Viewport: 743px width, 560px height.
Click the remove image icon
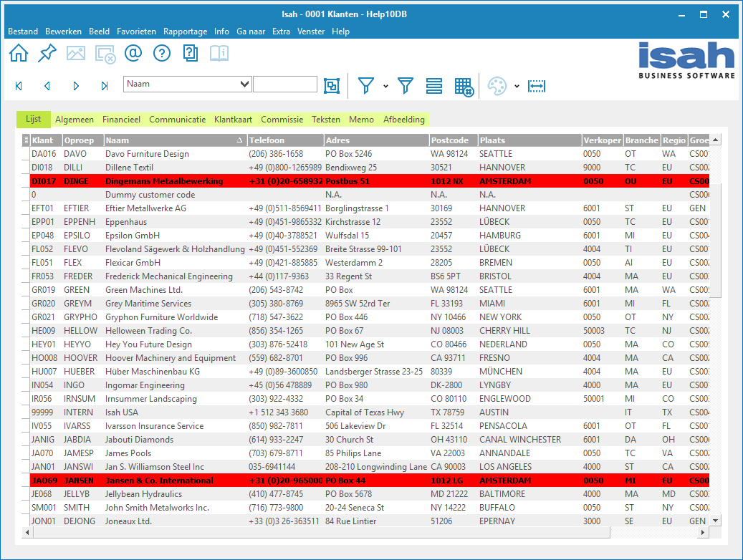pyautogui.click(x=105, y=54)
